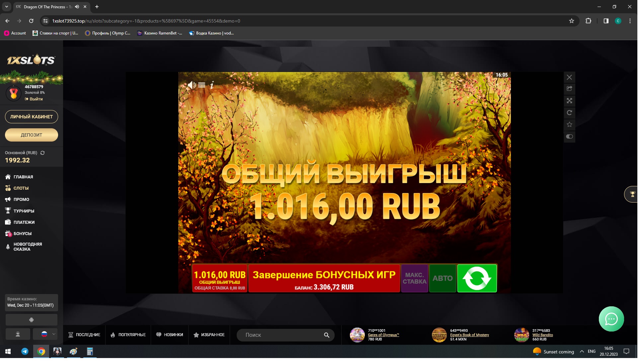Image resolution: width=644 pixels, height=364 pixels.
Task: Mute the browser tab audio
Action: tap(77, 7)
